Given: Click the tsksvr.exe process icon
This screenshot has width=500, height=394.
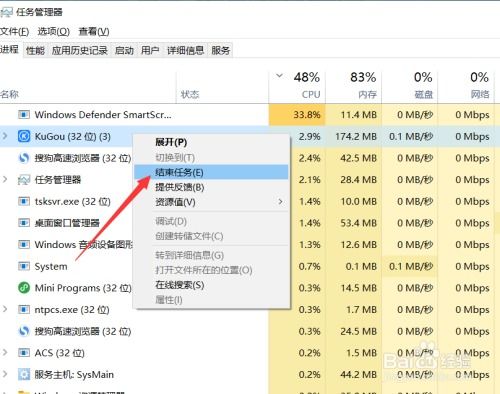Looking at the screenshot, I should (x=24, y=201).
